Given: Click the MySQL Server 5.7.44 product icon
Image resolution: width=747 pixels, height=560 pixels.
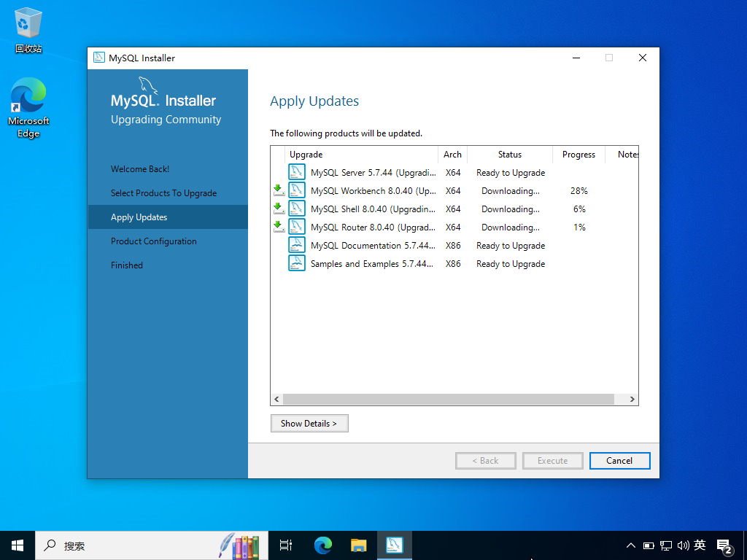Looking at the screenshot, I should pyautogui.click(x=297, y=173).
